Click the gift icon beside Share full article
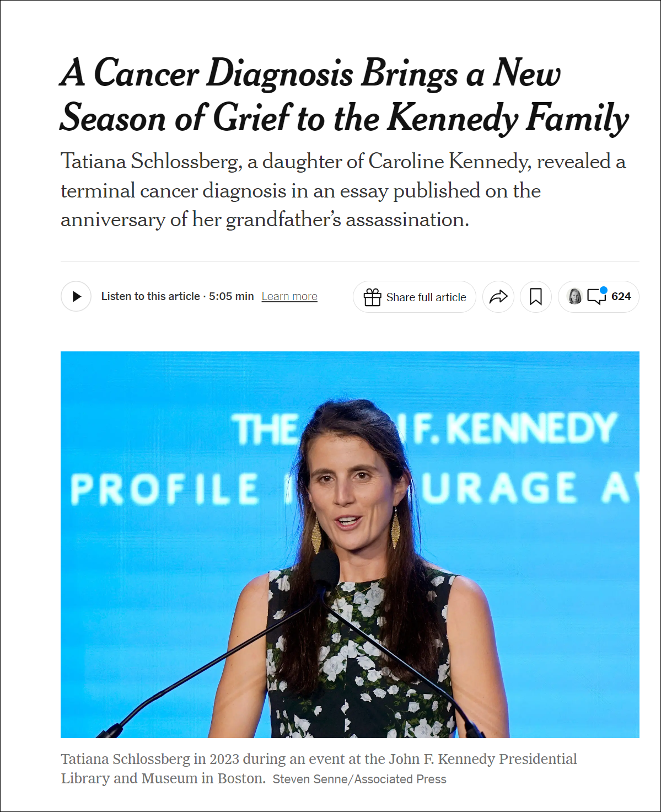Screen dimensions: 661x812 coord(372,297)
